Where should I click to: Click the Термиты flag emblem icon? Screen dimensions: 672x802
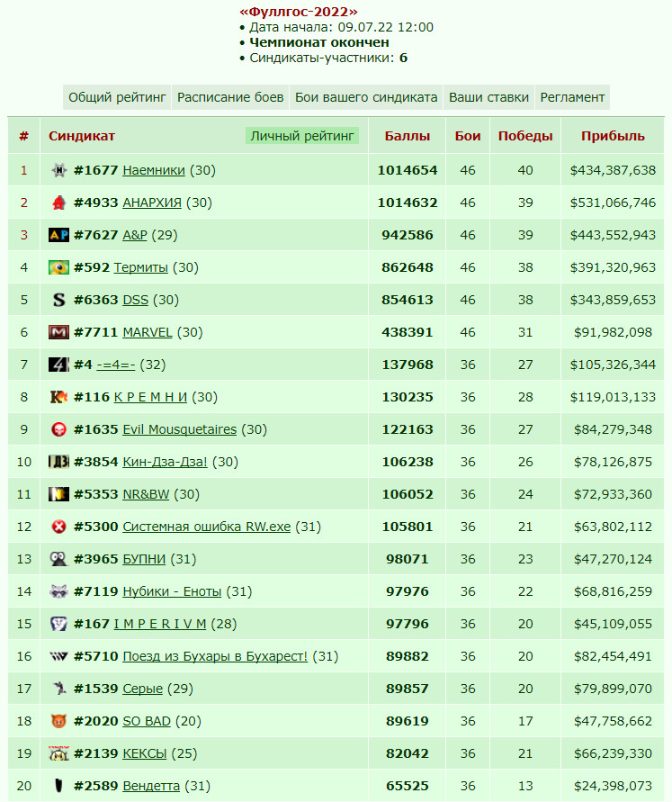pyautogui.click(x=58, y=267)
